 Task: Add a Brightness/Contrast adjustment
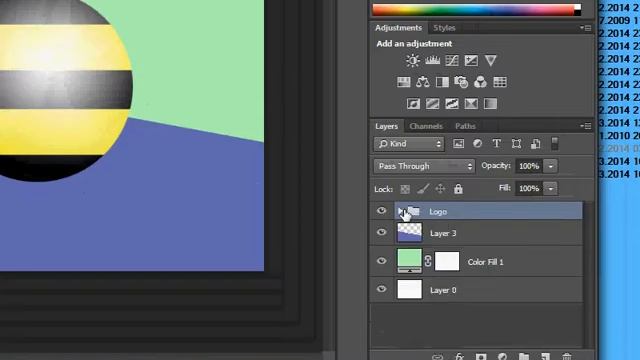[x=413, y=60]
